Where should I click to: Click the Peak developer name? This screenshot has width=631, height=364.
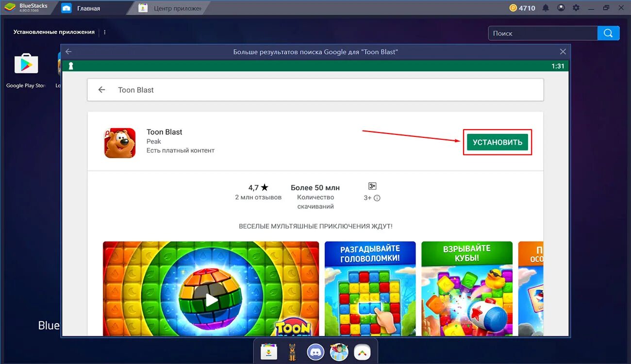(x=154, y=141)
